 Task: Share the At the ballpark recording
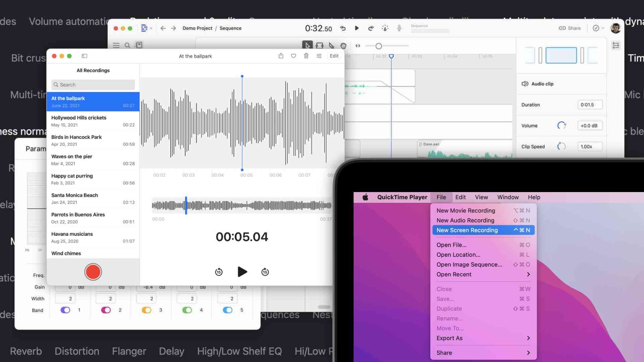click(281, 56)
